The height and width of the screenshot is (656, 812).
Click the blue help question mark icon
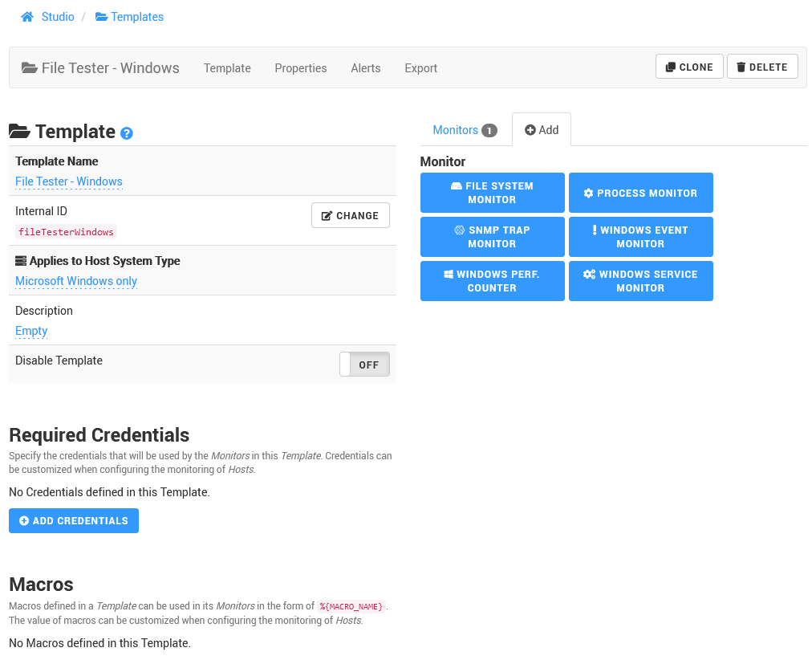point(127,133)
